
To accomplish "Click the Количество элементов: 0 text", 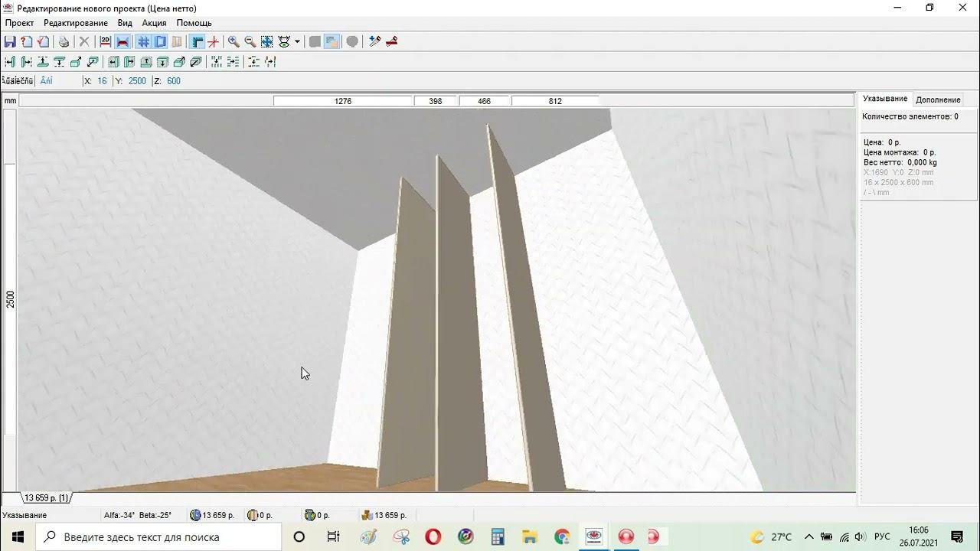I will coord(910,116).
